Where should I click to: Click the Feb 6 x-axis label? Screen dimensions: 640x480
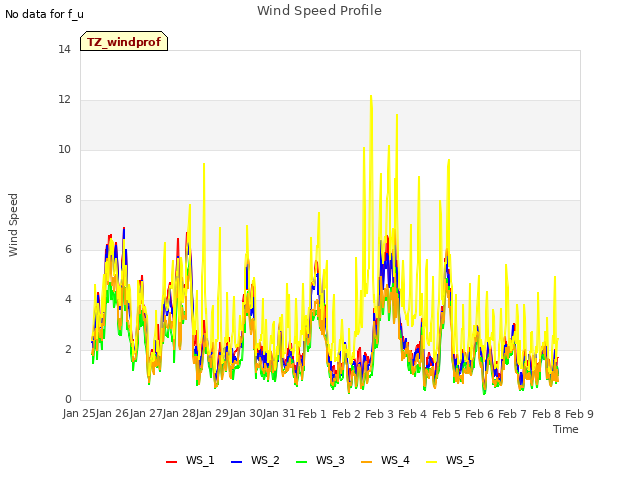click(x=479, y=414)
